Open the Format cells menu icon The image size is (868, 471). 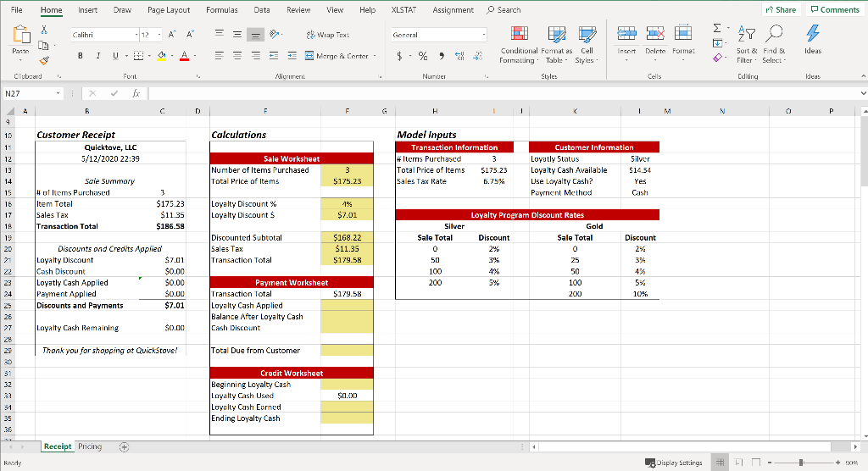[683, 34]
